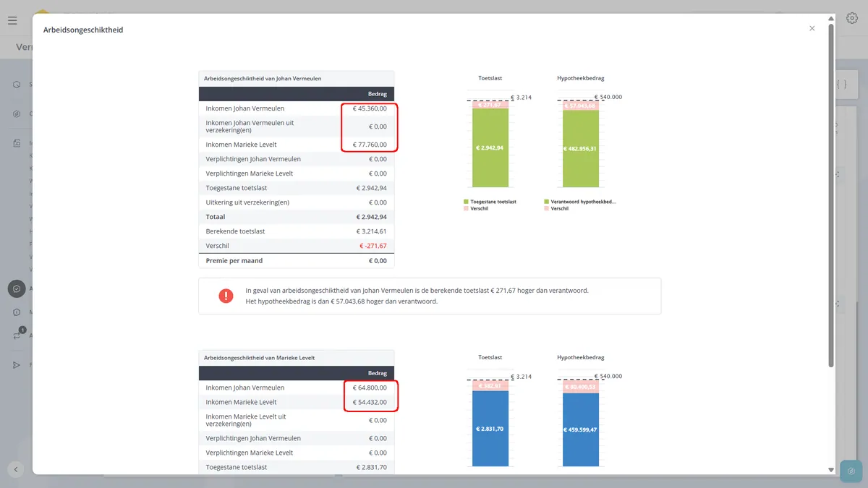Toggle the green 'Toegestane toetslast' legend swatch
Viewport: 868px width, 488px height.
(x=466, y=202)
